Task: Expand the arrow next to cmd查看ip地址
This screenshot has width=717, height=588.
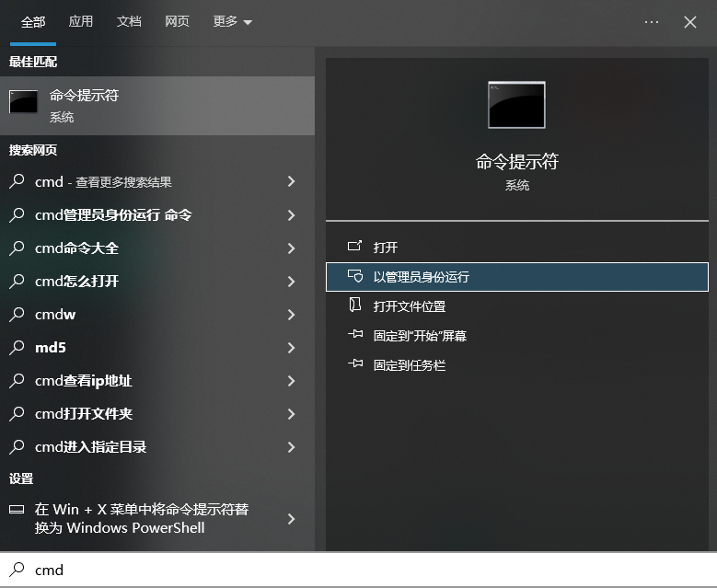Action: point(291,381)
